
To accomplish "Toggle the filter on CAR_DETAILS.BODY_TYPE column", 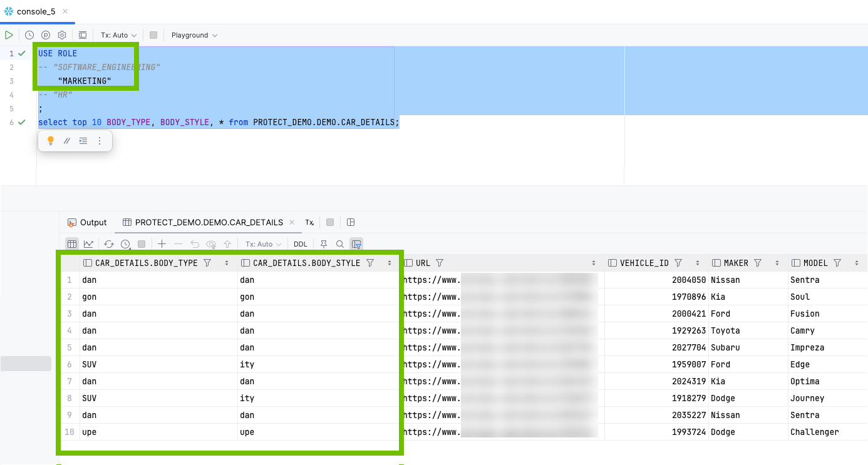I will [207, 263].
